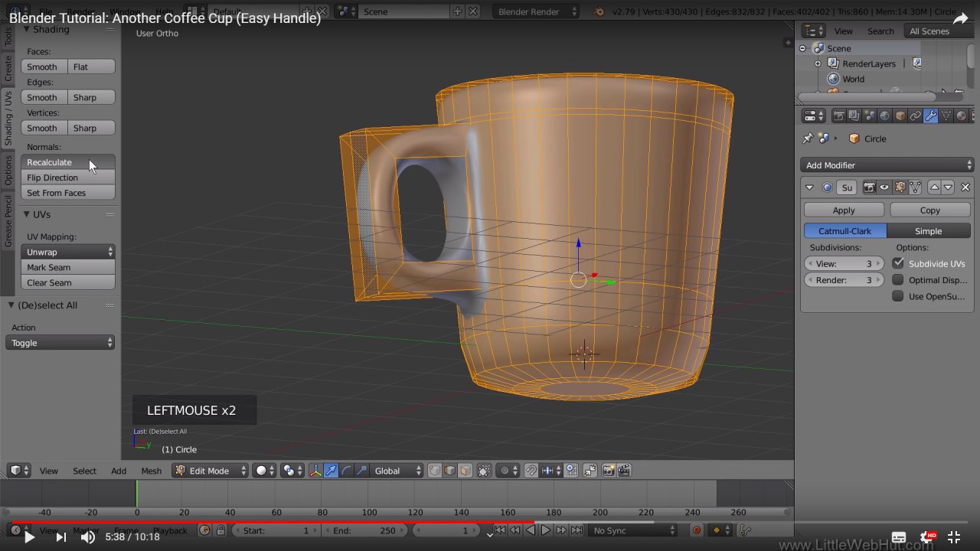Open the Add Modifier dropdown
The width and height of the screenshot is (980, 551).
887,165
